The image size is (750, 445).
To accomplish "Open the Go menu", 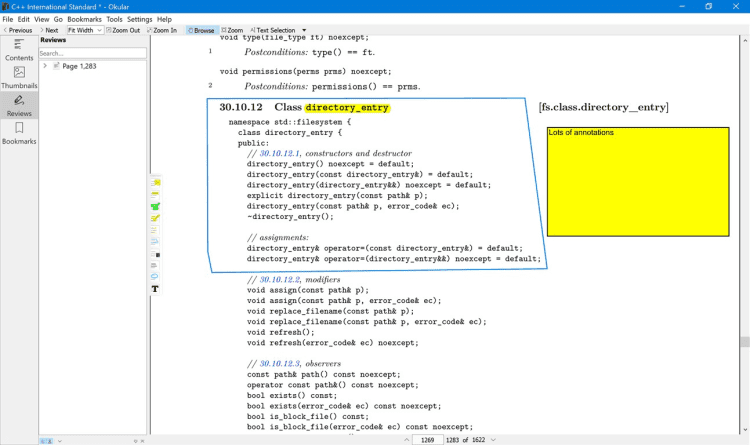I will tap(58, 19).
